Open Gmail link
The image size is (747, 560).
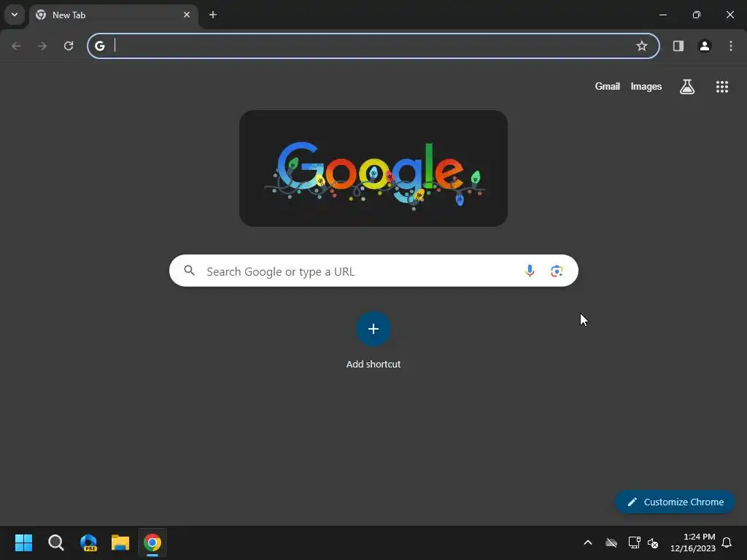tap(608, 86)
